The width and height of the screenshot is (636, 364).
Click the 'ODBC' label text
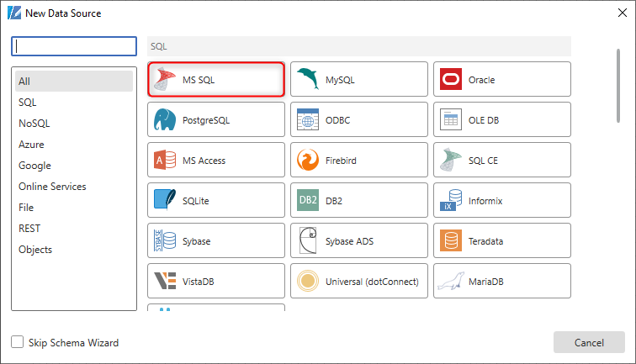[x=337, y=120]
